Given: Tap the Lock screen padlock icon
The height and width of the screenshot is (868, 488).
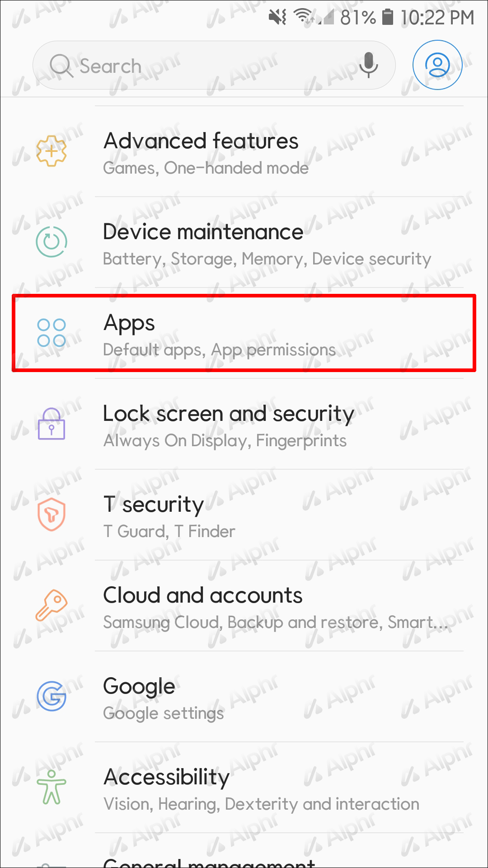Looking at the screenshot, I should (x=52, y=424).
